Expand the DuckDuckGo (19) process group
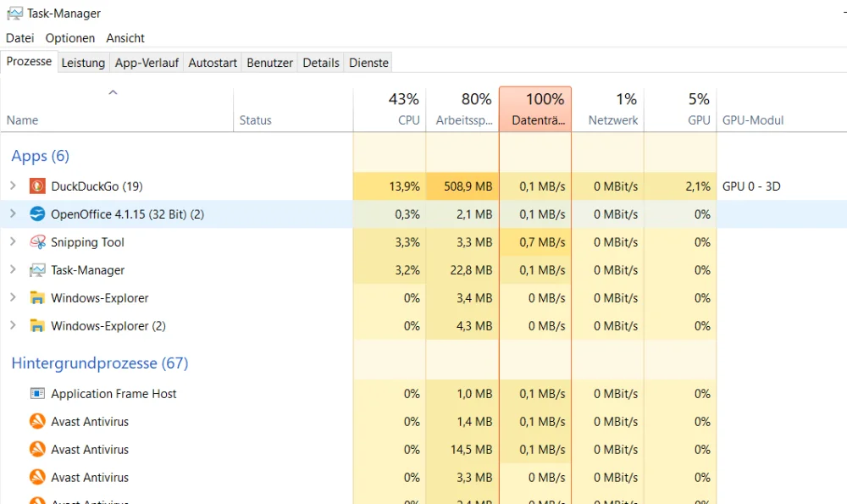 click(13, 186)
